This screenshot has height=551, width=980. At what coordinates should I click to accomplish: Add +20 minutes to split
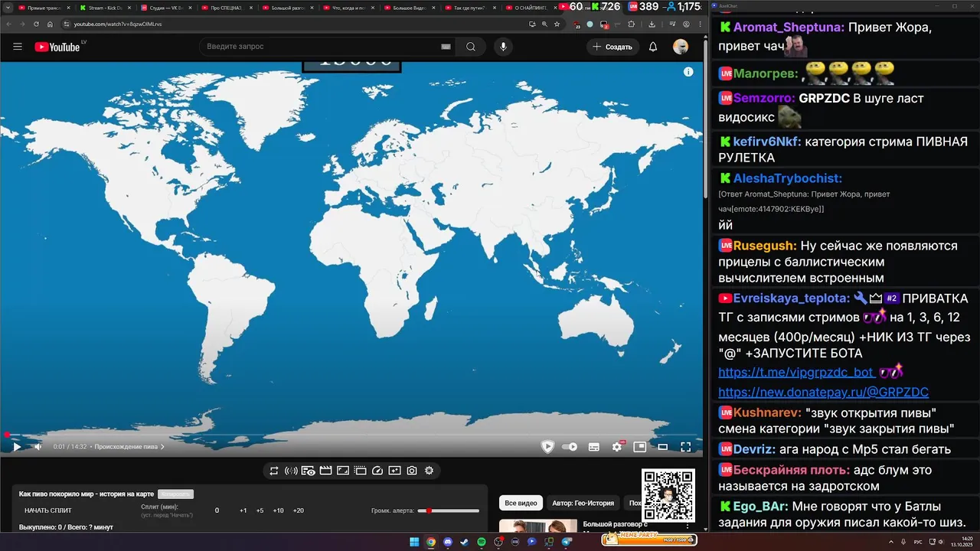click(x=299, y=510)
